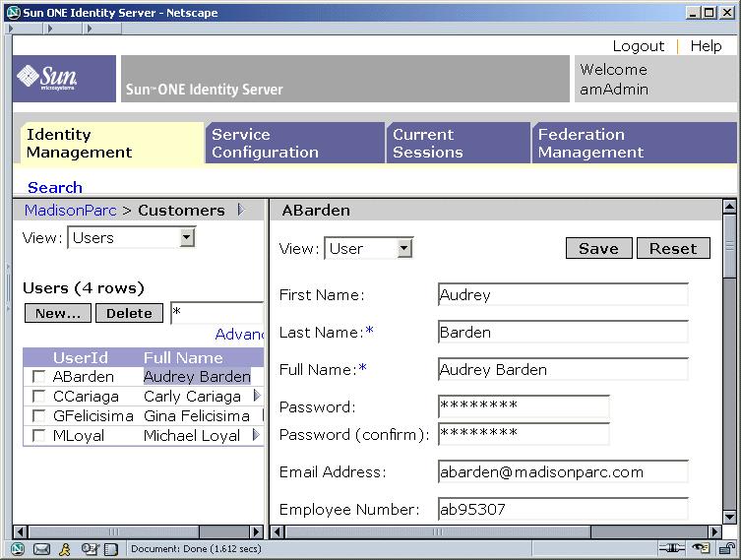Check the ABarden user checkbox
The width and height of the screenshot is (741, 560).
(x=38, y=377)
